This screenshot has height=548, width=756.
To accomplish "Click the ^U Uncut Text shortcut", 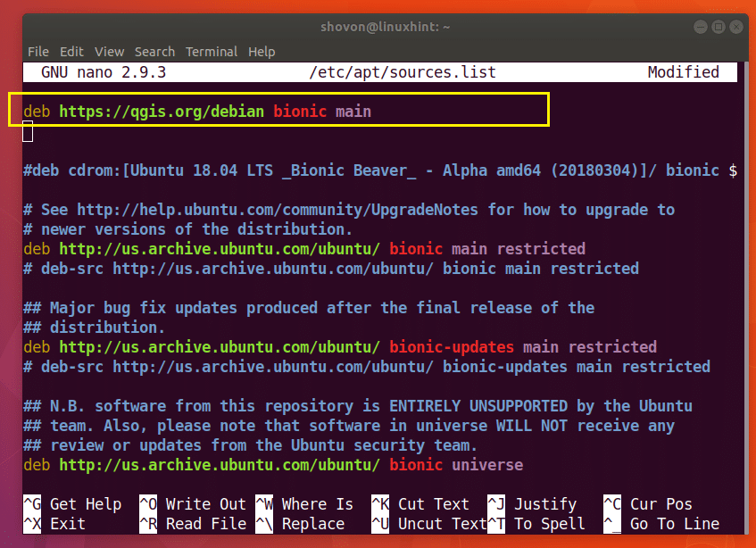I will (429, 524).
